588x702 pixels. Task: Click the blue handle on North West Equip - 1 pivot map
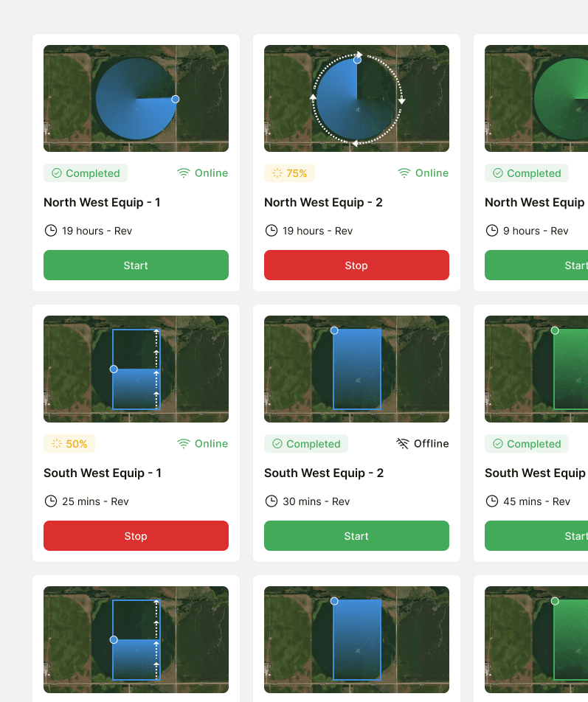click(x=176, y=99)
